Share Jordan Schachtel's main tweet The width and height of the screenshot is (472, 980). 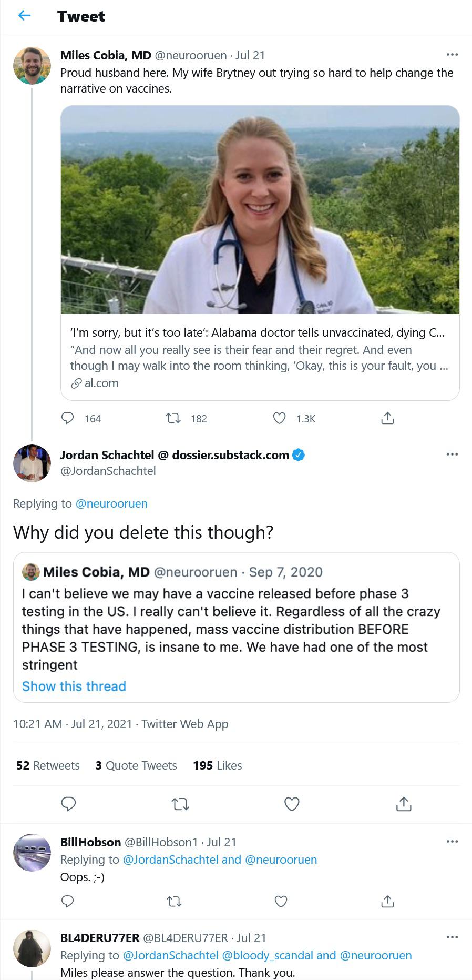(x=403, y=804)
